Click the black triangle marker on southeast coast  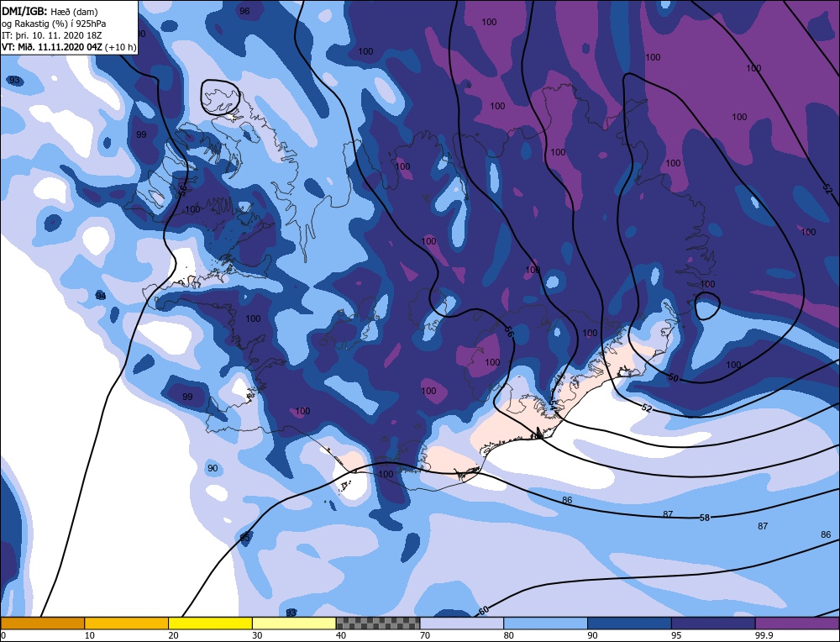539,434
